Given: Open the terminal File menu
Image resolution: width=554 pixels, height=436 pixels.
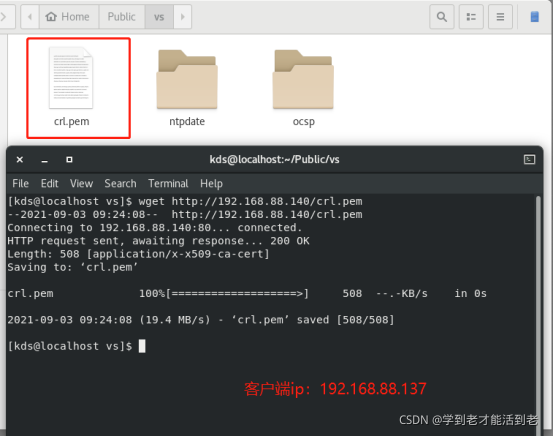Looking at the screenshot, I should pyautogui.click(x=20, y=183).
